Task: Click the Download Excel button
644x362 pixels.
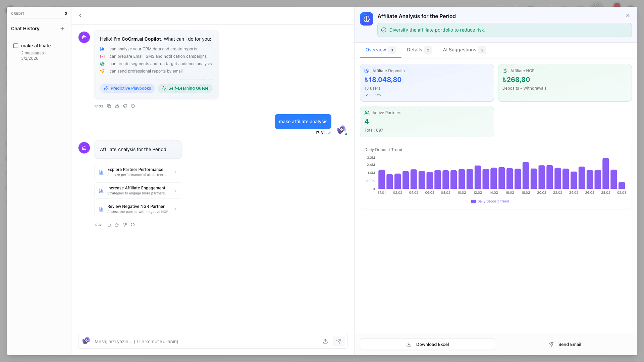Action: (x=427, y=344)
